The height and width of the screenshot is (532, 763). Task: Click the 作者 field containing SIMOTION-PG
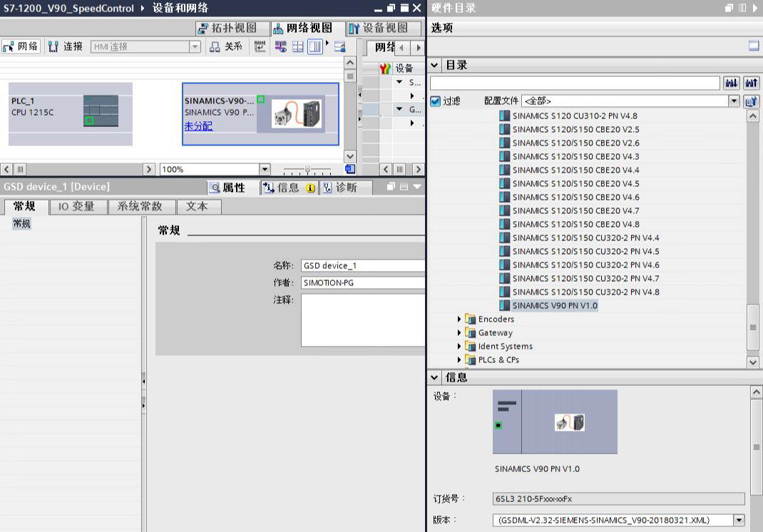[x=363, y=283]
